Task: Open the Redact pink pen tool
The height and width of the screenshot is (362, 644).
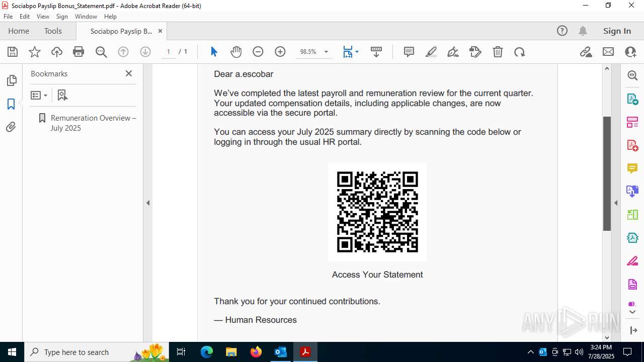Action: coord(632,261)
